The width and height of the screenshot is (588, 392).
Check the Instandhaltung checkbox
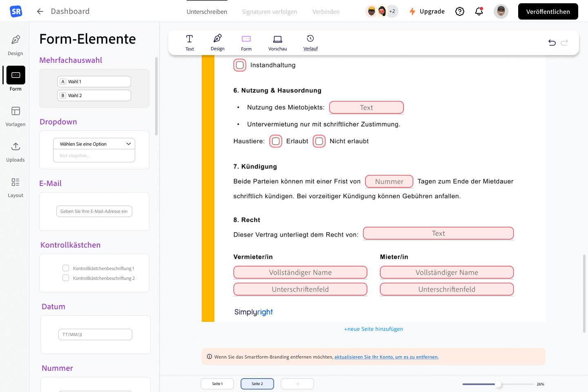coord(240,65)
